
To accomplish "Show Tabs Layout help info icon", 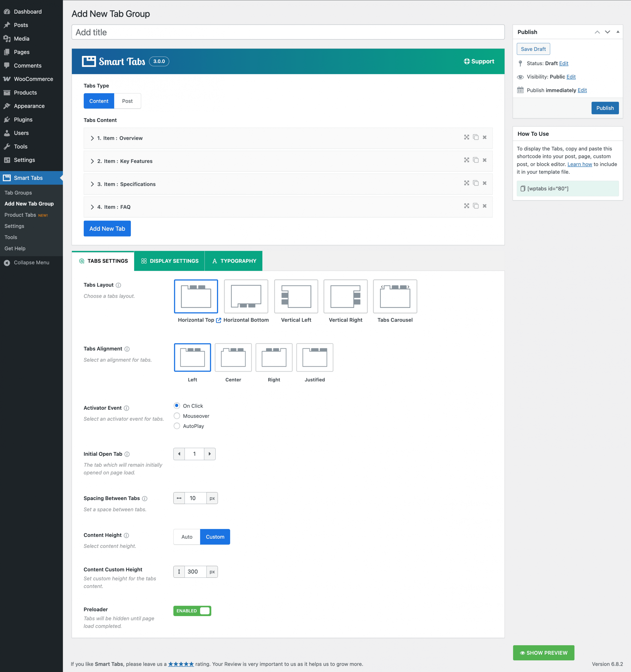I will [x=118, y=285].
